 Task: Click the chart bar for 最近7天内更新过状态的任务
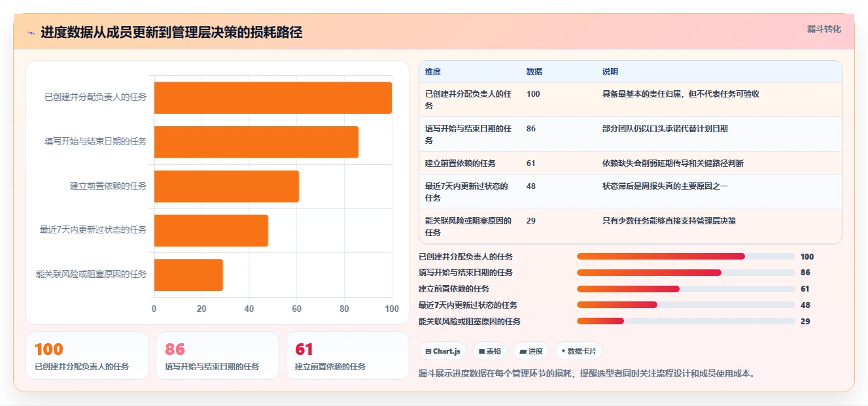tap(211, 230)
